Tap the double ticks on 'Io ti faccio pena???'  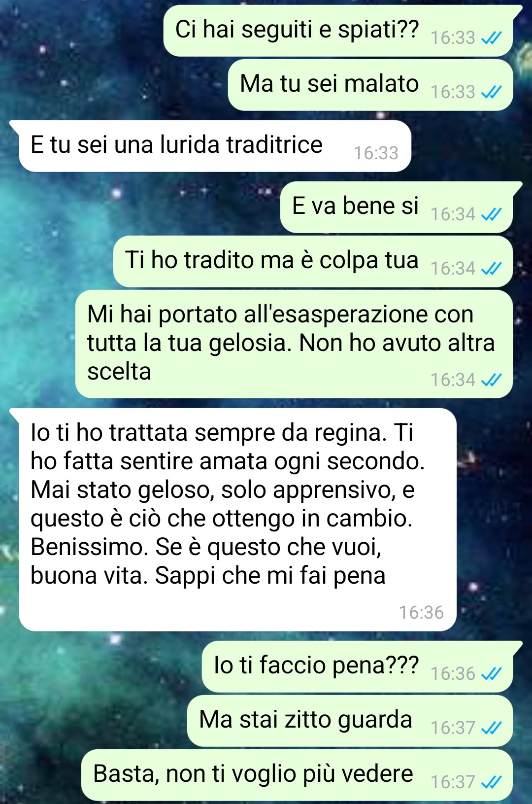coord(491,674)
